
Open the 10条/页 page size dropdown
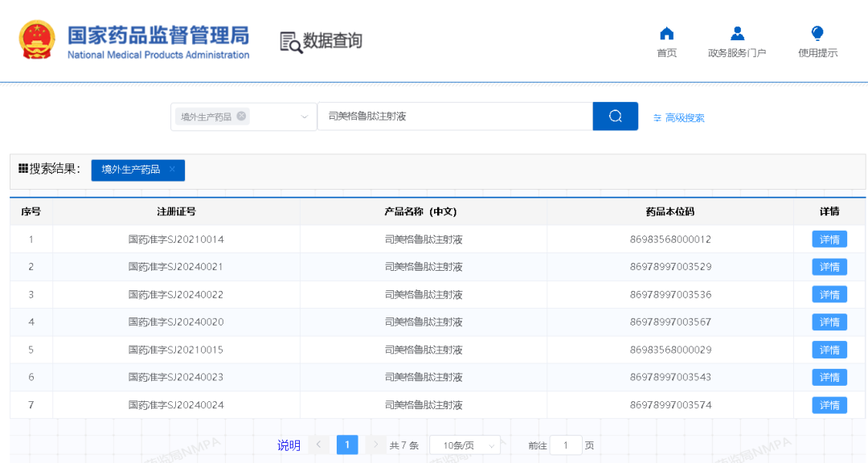[465, 445]
